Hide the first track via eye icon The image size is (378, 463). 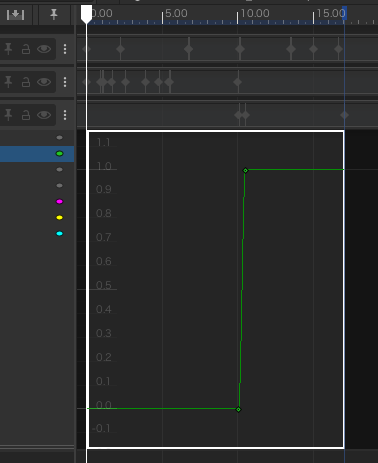(x=44, y=49)
